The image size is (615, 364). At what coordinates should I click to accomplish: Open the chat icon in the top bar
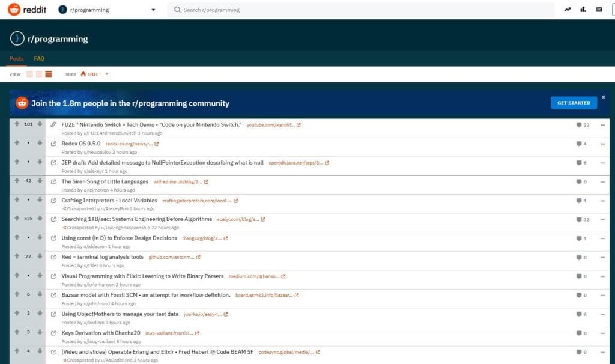click(x=599, y=9)
